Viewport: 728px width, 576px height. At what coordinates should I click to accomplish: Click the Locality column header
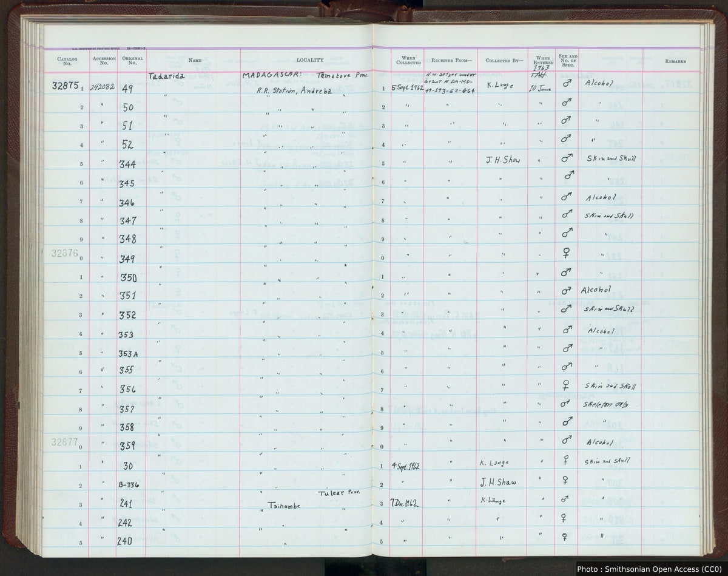pyautogui.click(x=309, y=60)
